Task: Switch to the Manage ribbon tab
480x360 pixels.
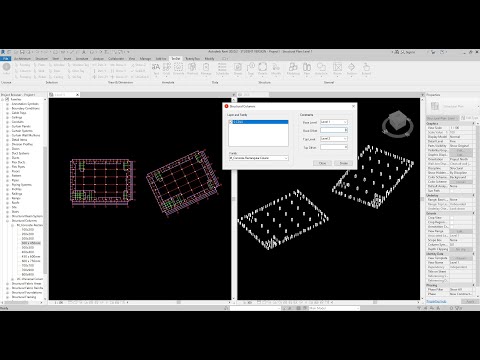Action: click(145, 59)
